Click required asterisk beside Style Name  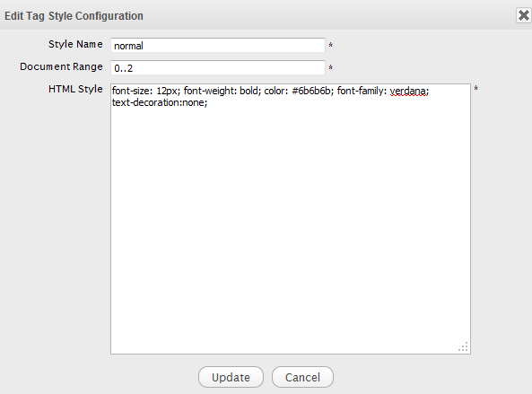click(331, 45)
